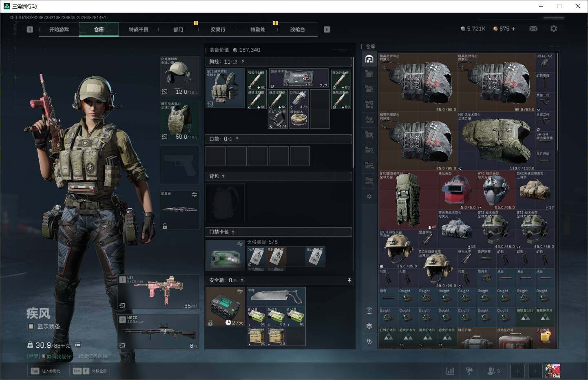Click the swap icon on 坠星者 slot

[194, 195]
